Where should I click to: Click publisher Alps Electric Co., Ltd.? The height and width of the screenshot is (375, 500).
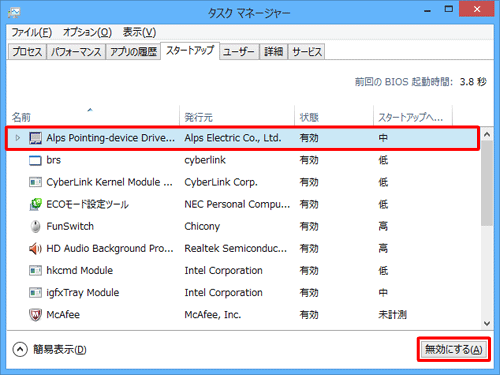(x=233, y=138)
